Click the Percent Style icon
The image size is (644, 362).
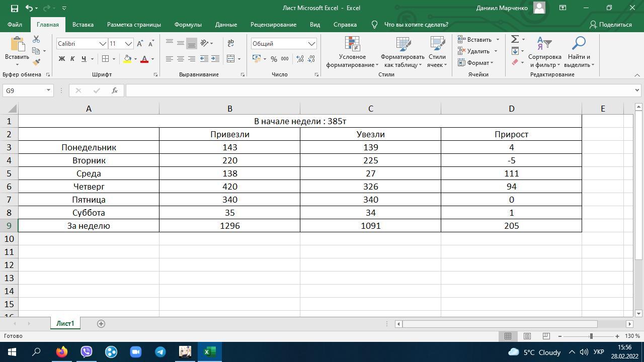pos(274,59)
